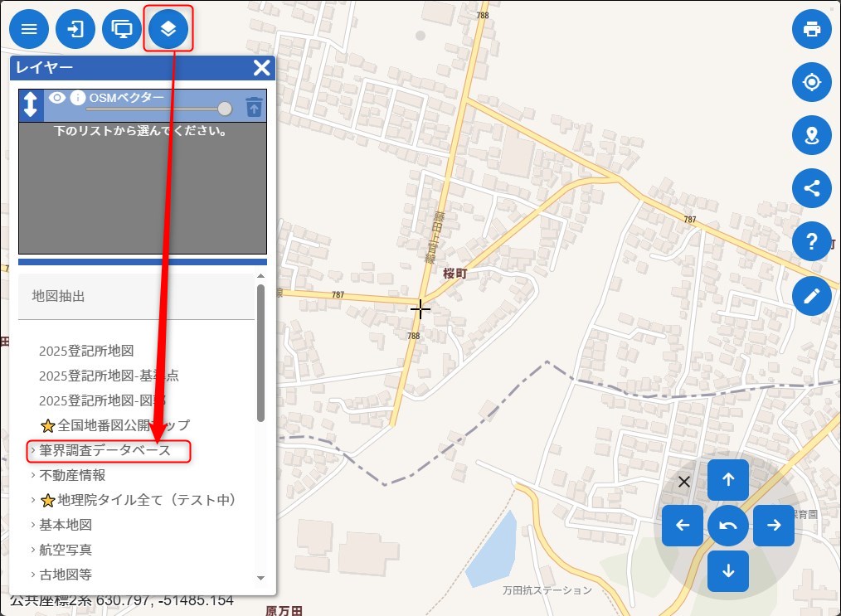841x616 pixels.
Task: Close the レイヤー panel
Action: 262,68
